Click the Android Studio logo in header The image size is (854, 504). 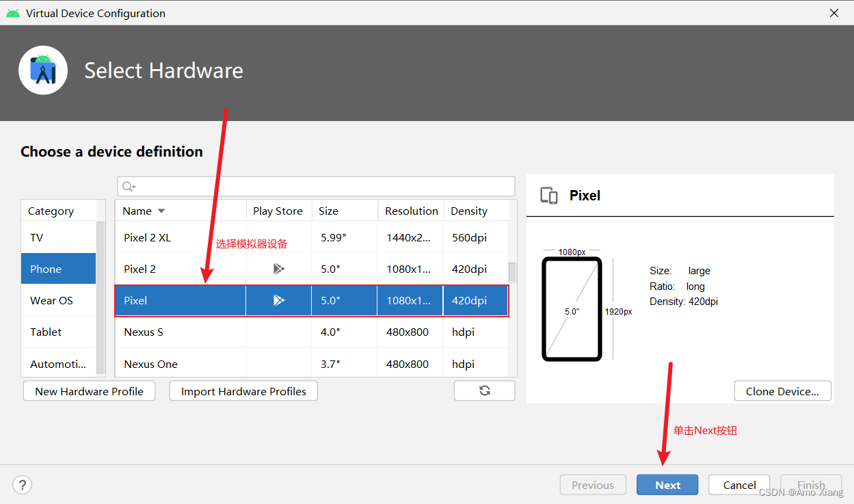click(43, 70)
